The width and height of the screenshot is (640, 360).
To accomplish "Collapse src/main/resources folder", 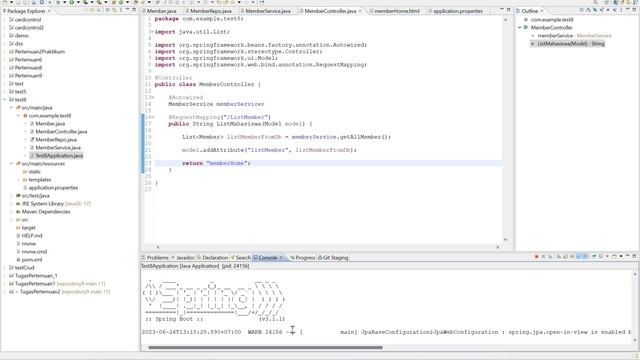I will coord(11,164).
